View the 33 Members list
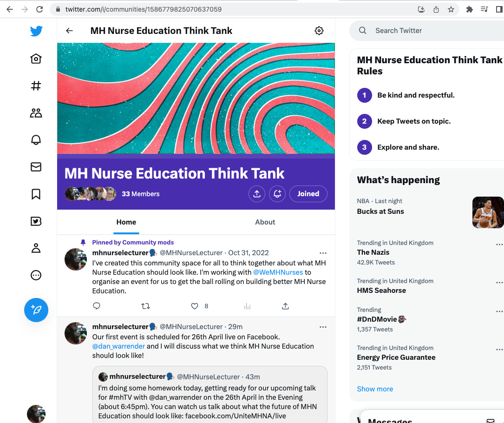 (x=140, y=194)
